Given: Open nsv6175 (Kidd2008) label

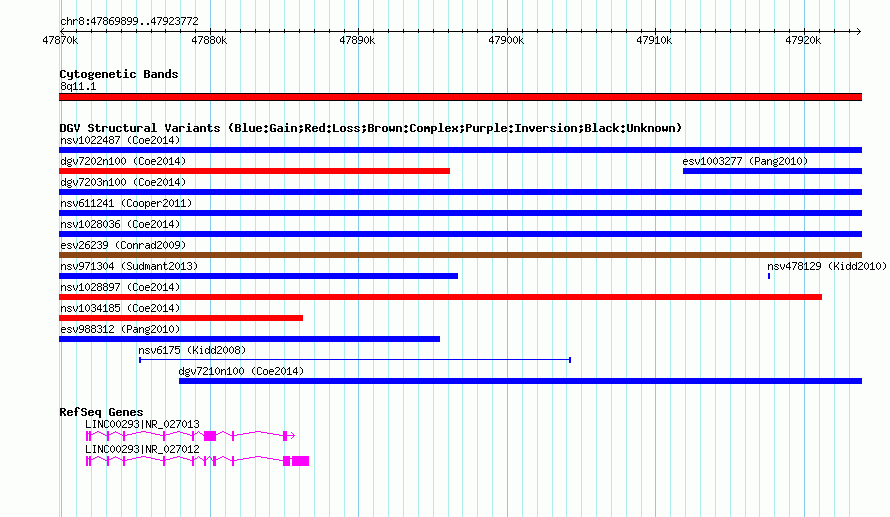Looking at the screenshot, I should 192,350.
